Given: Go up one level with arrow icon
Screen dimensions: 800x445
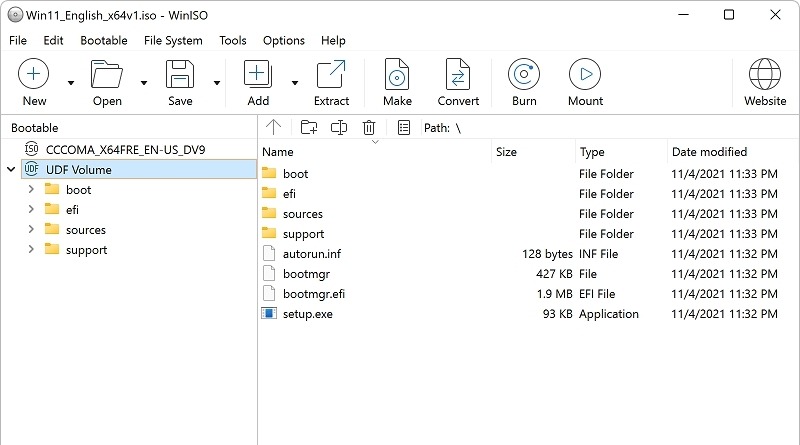Looking at the screenshot, I should pos(273,127).
